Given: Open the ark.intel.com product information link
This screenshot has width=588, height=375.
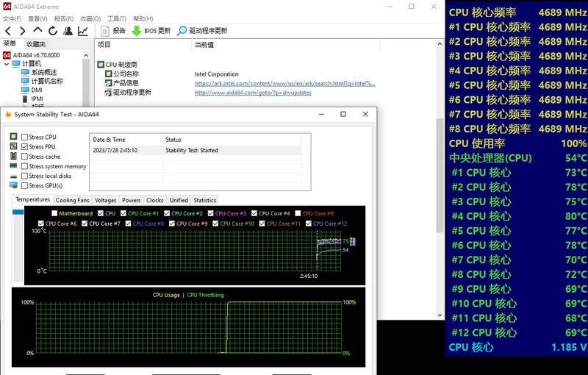Looking at the screenshot, I should [x=284, y=83].
